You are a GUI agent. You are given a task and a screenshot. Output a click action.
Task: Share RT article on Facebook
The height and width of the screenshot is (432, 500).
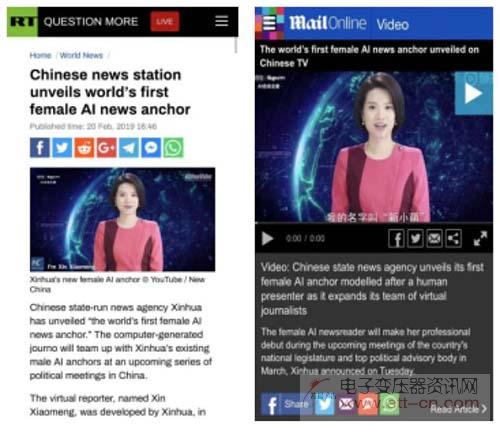click(40, 147)
